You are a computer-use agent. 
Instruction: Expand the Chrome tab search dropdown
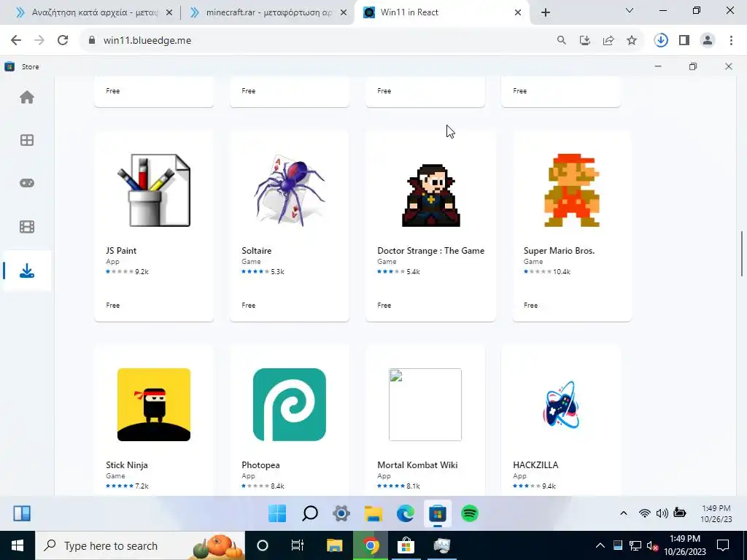point(630,10)
